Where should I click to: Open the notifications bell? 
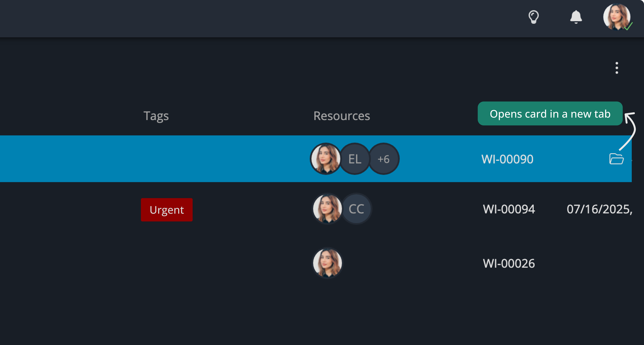click(x=576, y=17)
